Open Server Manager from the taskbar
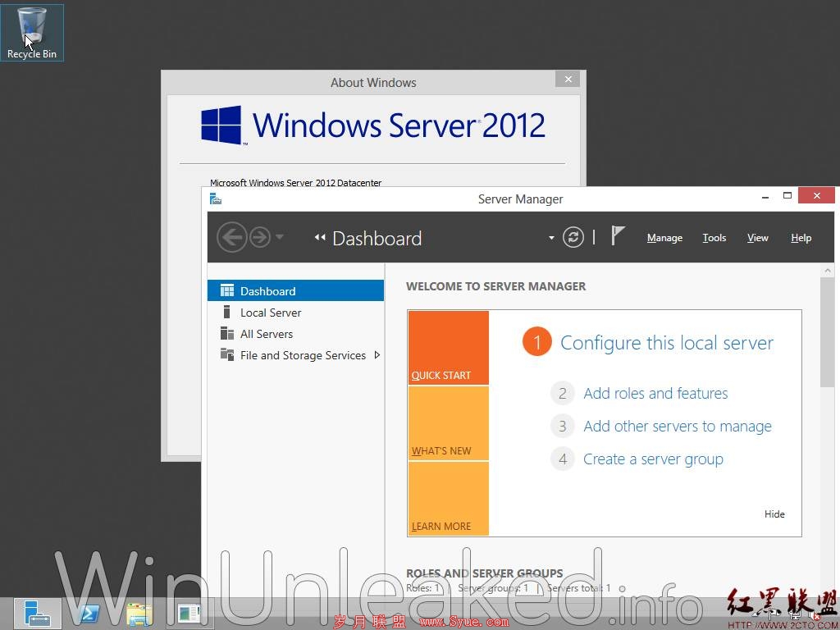 pyautogui.click(x=37, y=614)
